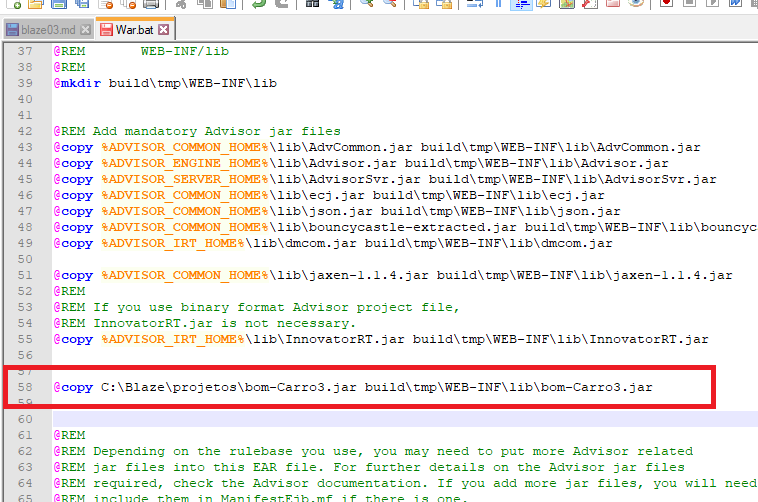Click %ADVISOR_SERVER_HOME% variable on line 45
Image resolution: width=758 pixels, height=502 pixels.
pos(184,179)
